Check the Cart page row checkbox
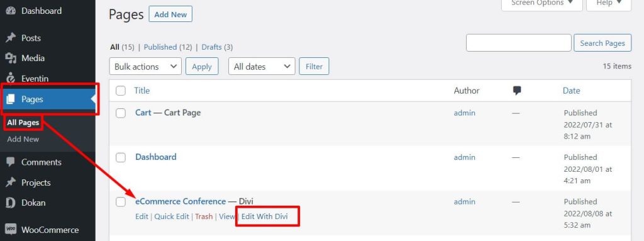This screenshot has width=644, height=241. 120,113
